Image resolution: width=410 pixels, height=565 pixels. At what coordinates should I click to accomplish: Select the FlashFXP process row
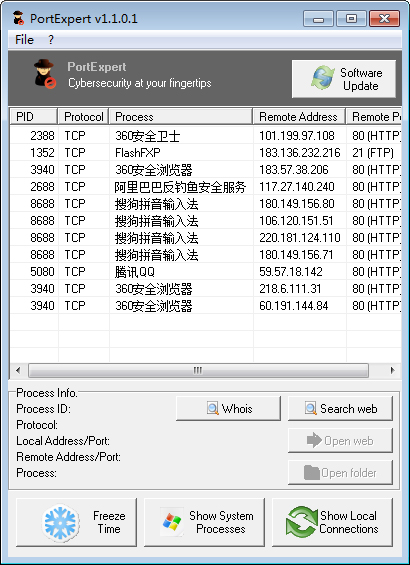coord(205,153)
